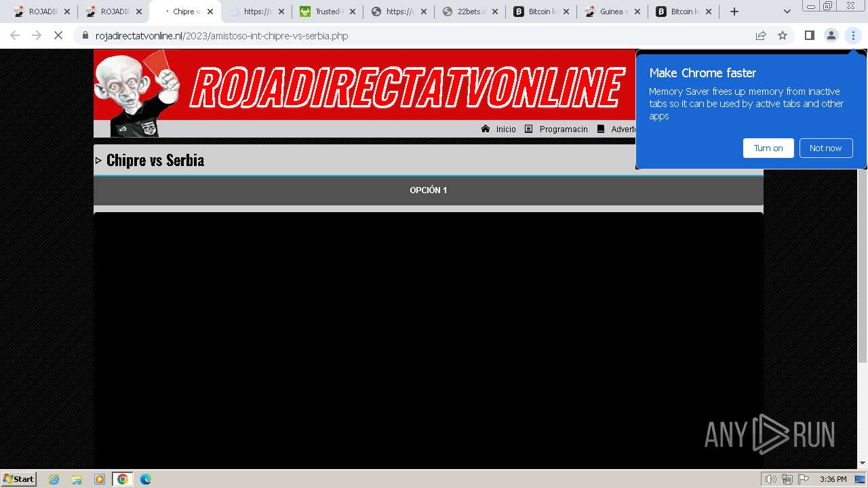The image size is (868, 488).
Task: Switch to 22bets tab
Action: (x=469, y=12)
